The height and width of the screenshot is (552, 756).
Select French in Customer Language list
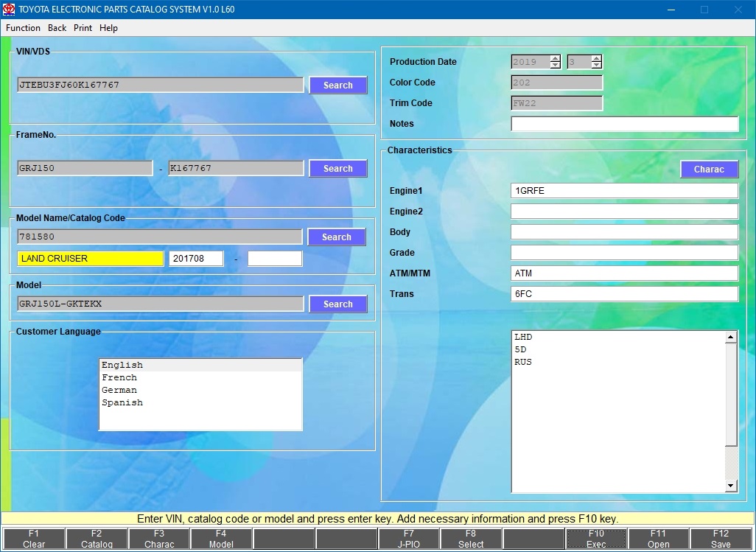(x=200, y=377)
